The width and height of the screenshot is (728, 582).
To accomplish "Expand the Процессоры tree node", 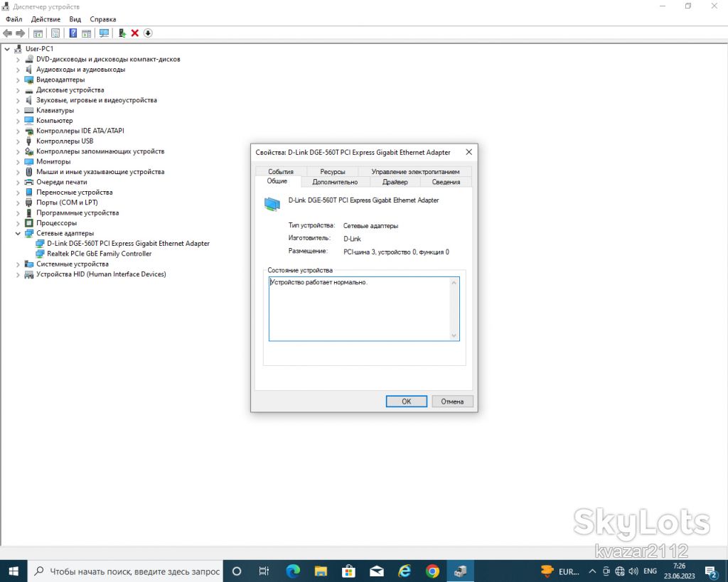I will click(x=18, y=223).
